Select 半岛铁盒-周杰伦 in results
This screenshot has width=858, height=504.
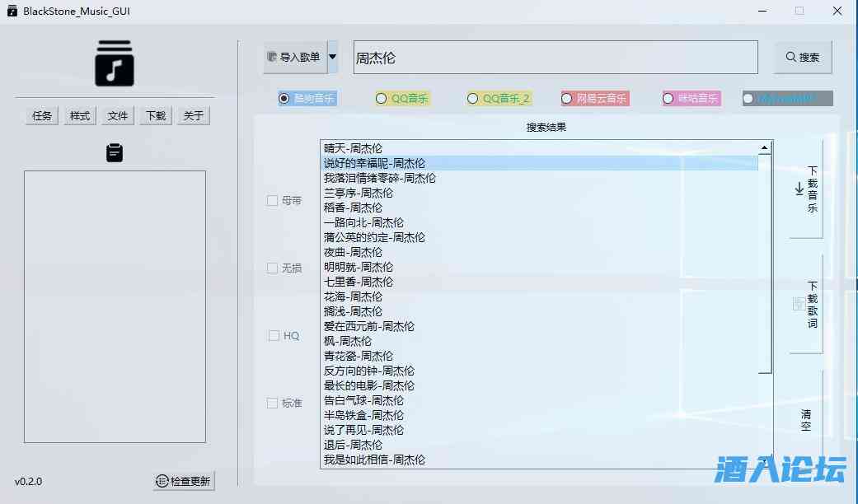(x=540, y=415)
